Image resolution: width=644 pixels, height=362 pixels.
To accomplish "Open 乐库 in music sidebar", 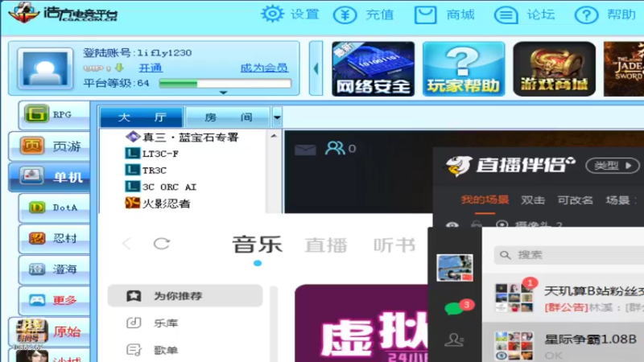I will pos(166,323).
